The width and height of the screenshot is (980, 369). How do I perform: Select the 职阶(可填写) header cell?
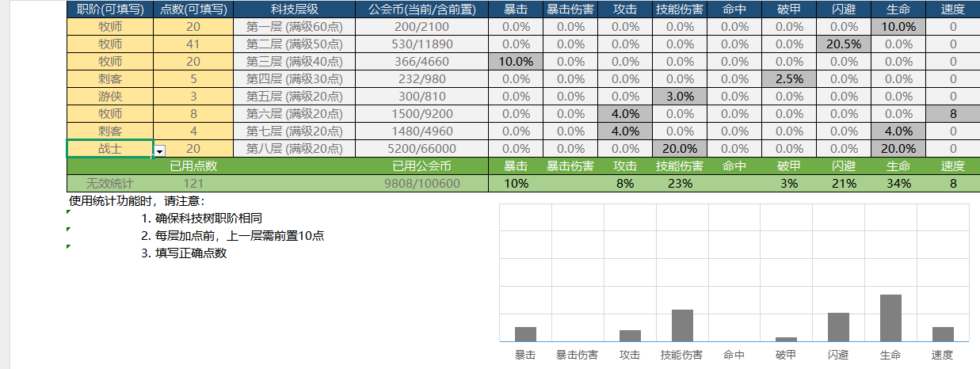coord(110,9)
